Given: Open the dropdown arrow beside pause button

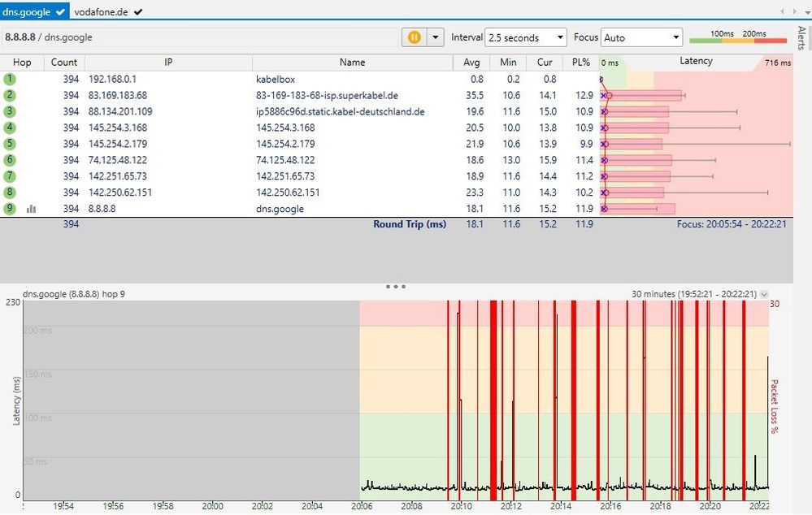Looking at the screenshot, I should [436, 37].
